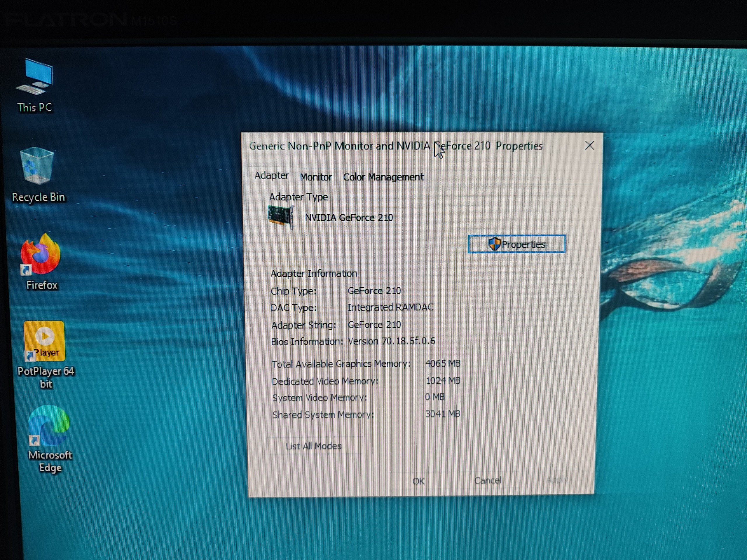Click the NVIDIA GeForce 210 adapter name
747x560 pixels.
[349, 218]
